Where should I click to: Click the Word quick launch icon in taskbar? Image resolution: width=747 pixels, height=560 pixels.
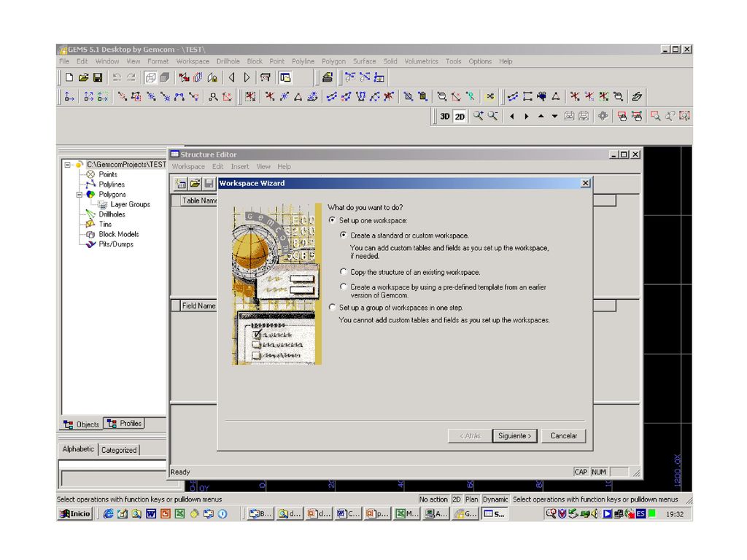[x=151, y=514]
